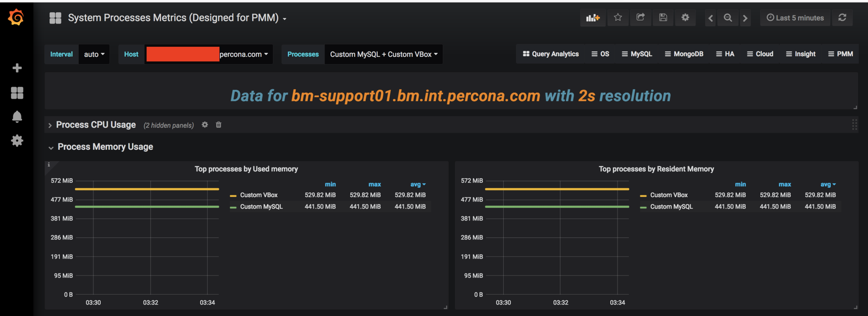Delete the Process CPU Usage row
868x316 pixels.
point(219,125)
